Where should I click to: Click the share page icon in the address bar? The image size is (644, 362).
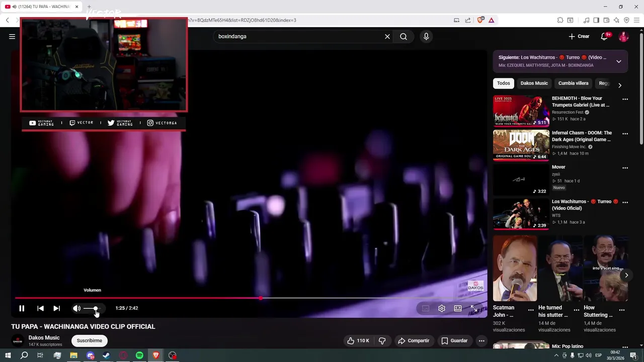tap(468, 20)
